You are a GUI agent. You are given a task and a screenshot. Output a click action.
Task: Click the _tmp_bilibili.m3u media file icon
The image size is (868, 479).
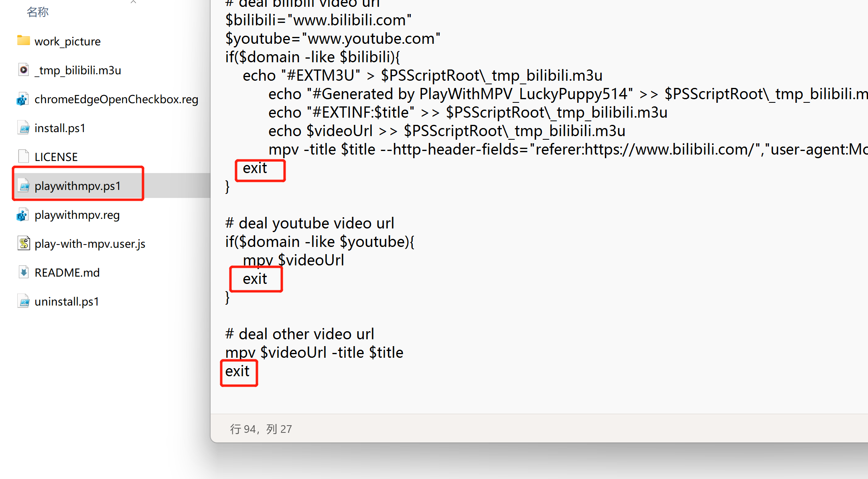tap(24, 69)
